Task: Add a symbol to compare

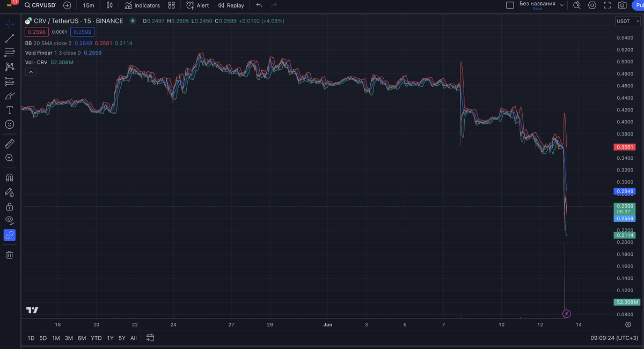Action: [x=67, y=5]
